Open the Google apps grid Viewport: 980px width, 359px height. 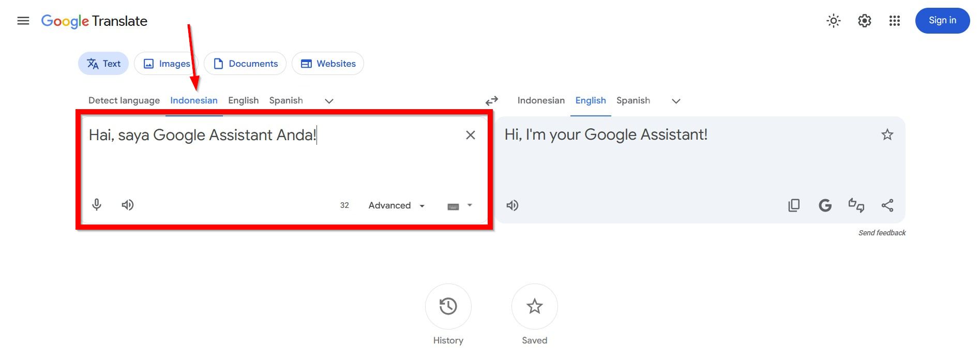895,21
